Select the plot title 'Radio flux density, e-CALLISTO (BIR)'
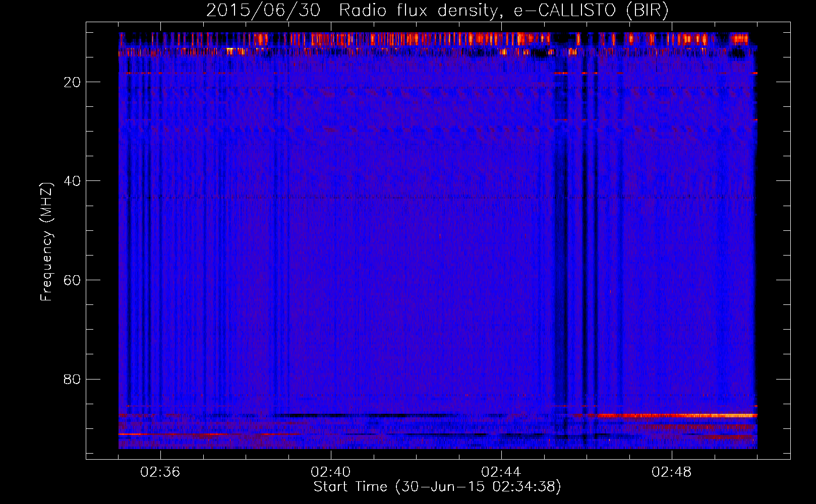Screen dimensions: 816x504 pos(503,11)
